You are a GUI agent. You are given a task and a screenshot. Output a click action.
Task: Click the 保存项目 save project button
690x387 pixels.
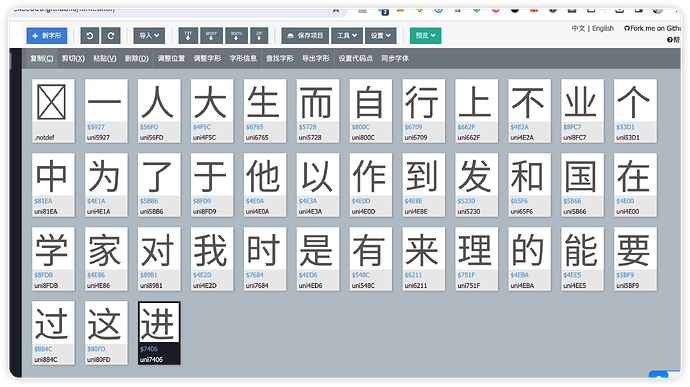click(305, 36)
